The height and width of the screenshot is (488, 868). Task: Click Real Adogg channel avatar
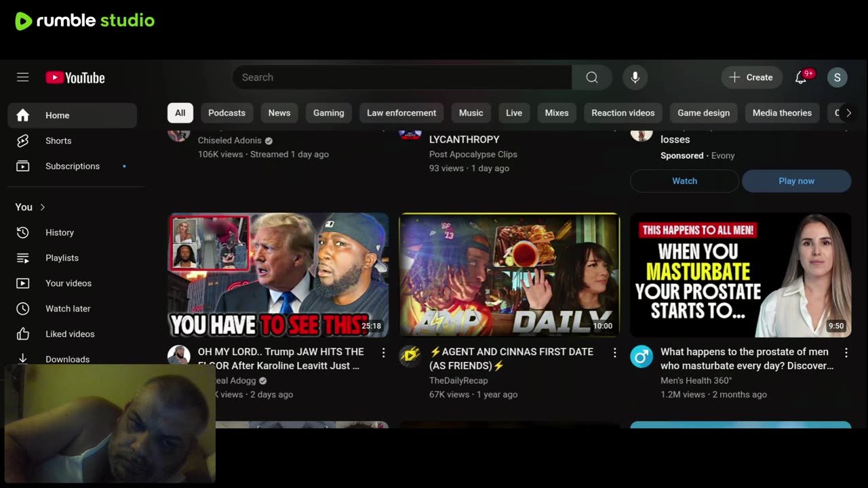point(179,355)
